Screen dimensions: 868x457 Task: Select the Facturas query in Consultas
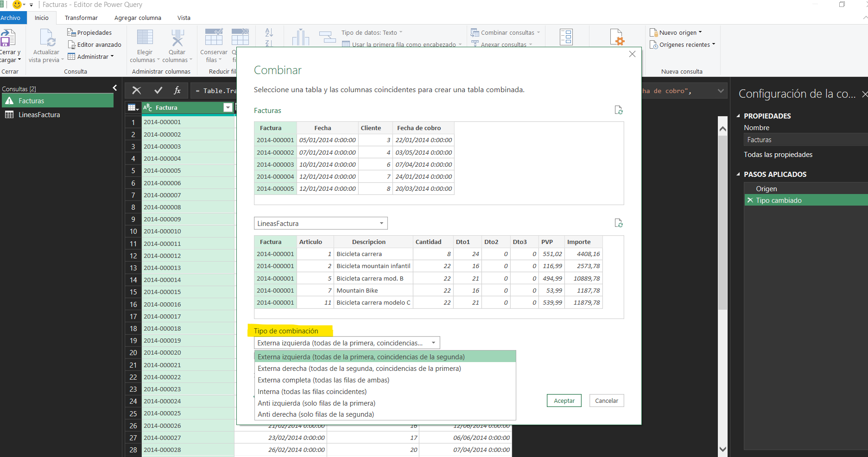(x=58, y=100)
